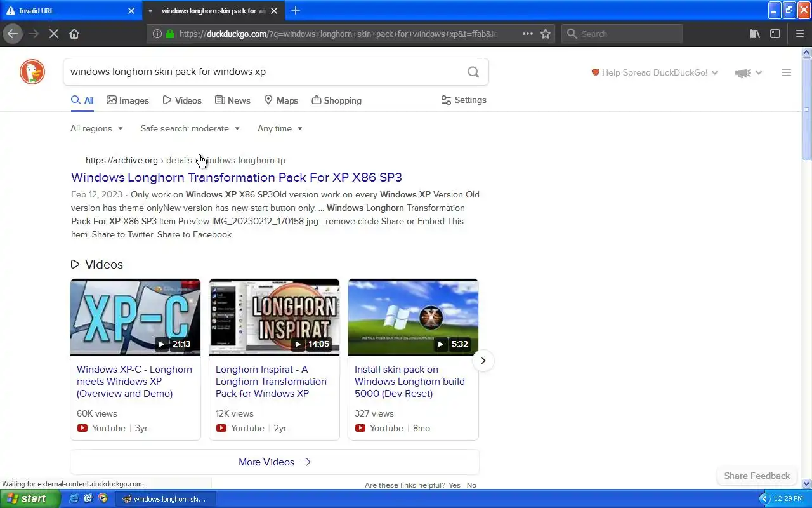Click the DuckDuckGo search query field

[x=263, y=72]
